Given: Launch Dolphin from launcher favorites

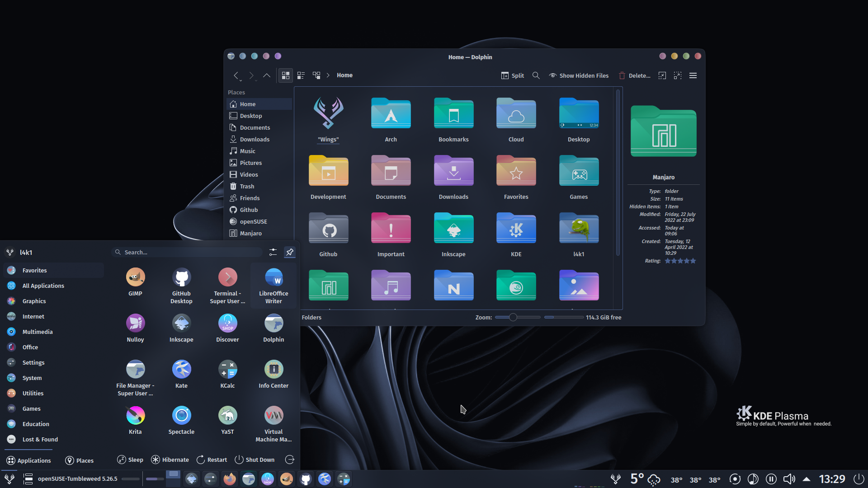Looking at the screenshot, I should [274, 328].
